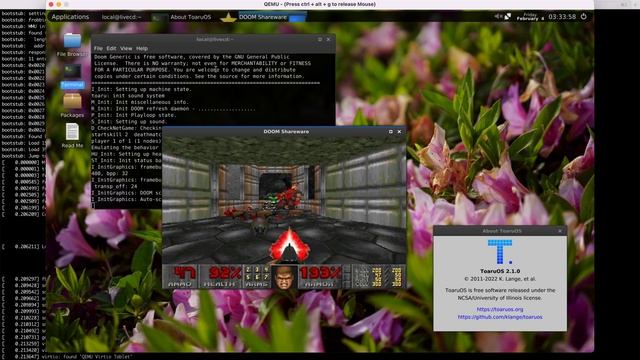
Task: Close the About ToaruOS window
Action: point(560,231)
